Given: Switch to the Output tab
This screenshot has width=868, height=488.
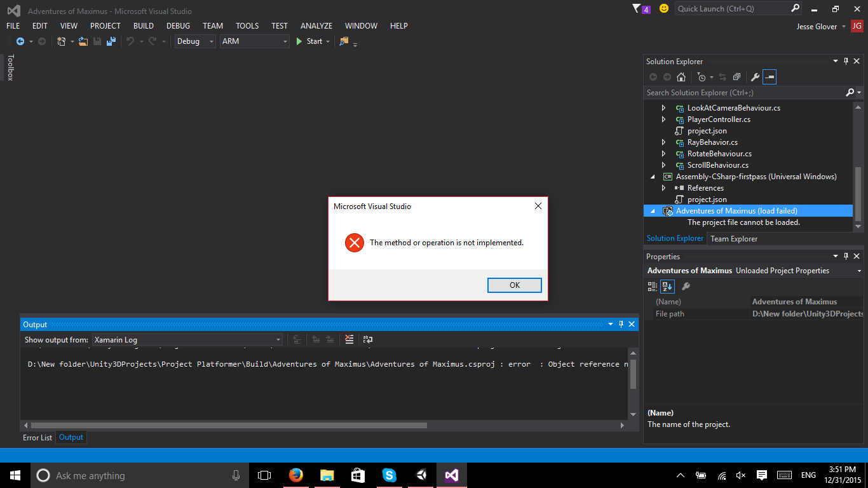Looking at the screenshot, I should [x=71, y=437].
